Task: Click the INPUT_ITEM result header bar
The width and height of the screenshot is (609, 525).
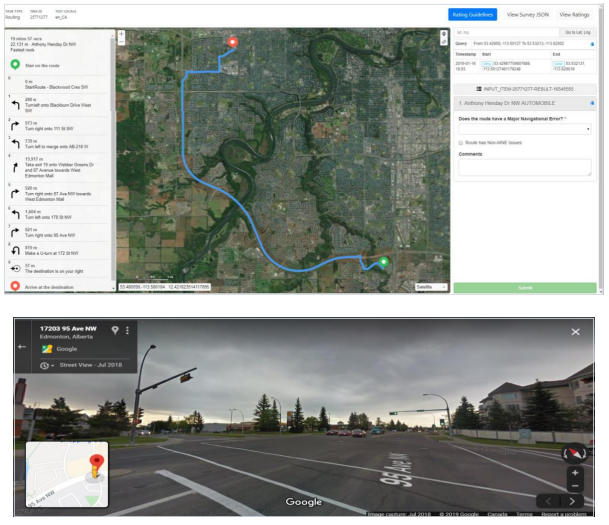Action: coord(525,89)
